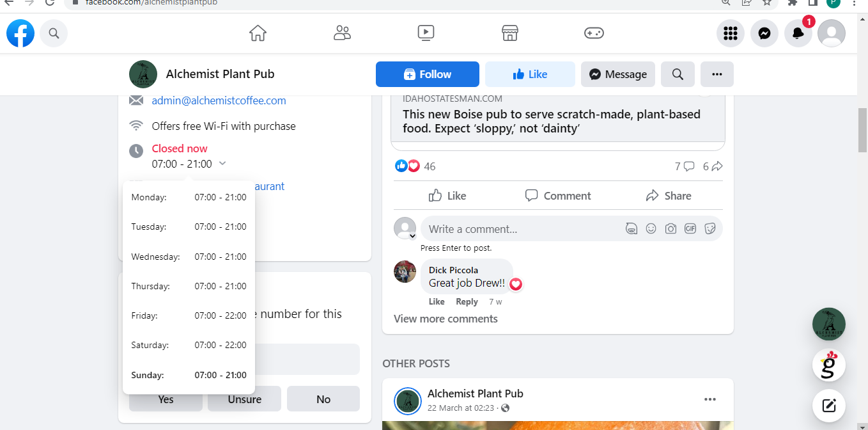
Task: Insert an avatar sticker in comment
Action: [x=632, y=229]
